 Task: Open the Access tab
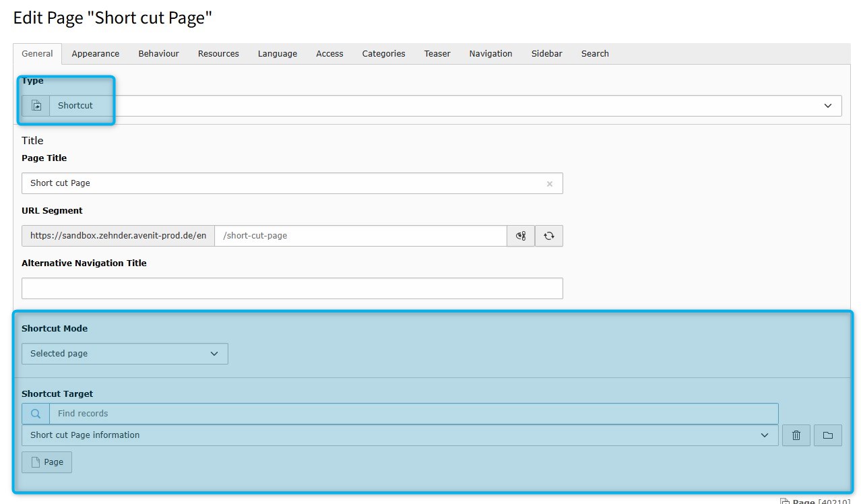point(329,54)
